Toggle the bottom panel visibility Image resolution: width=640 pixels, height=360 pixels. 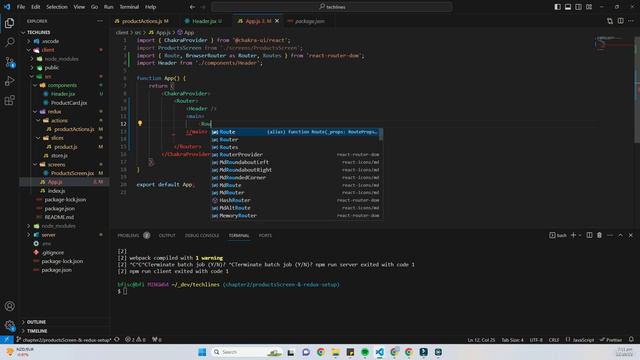(568, 7)
